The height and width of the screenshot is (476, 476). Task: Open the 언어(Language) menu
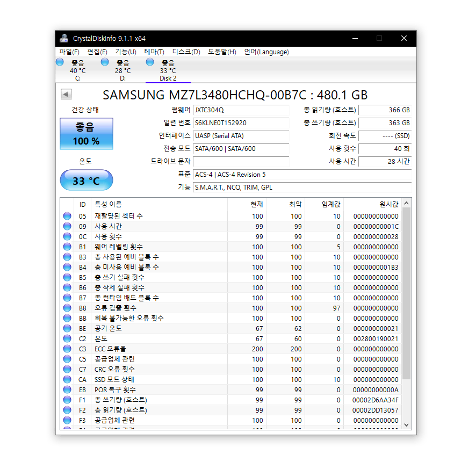[266, 52]
